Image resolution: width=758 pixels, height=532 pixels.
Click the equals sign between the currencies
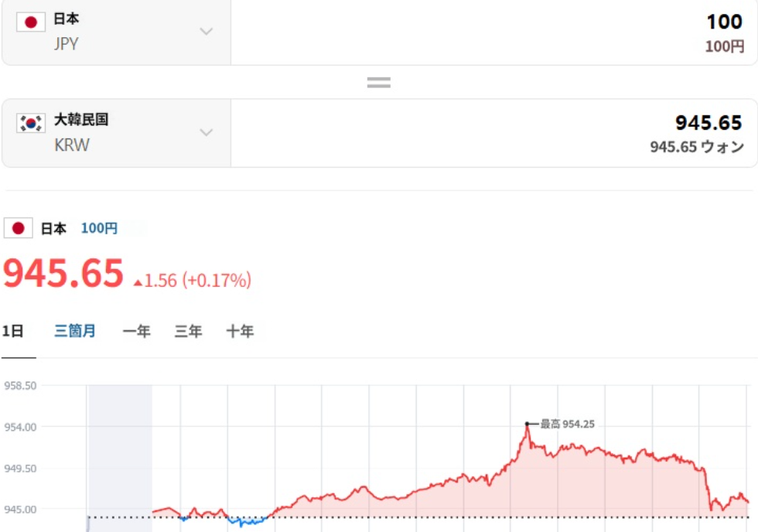[378, 82]
